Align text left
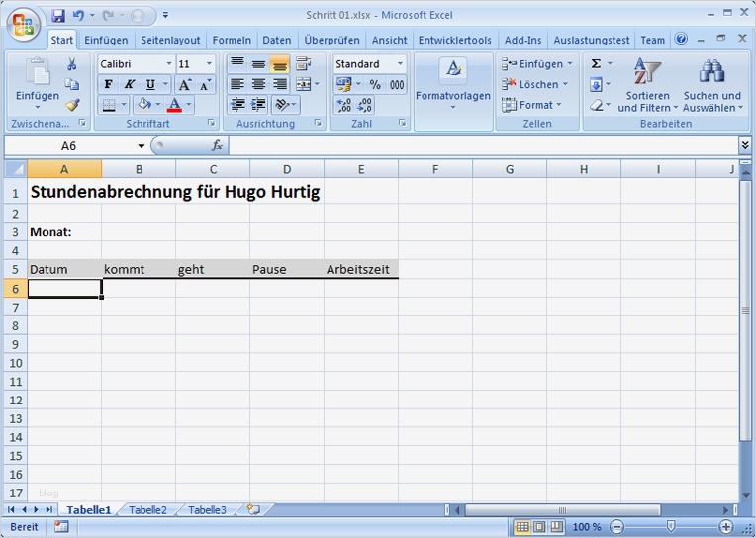The width and height of the screenshot is (756, 538). click(236, 84)
